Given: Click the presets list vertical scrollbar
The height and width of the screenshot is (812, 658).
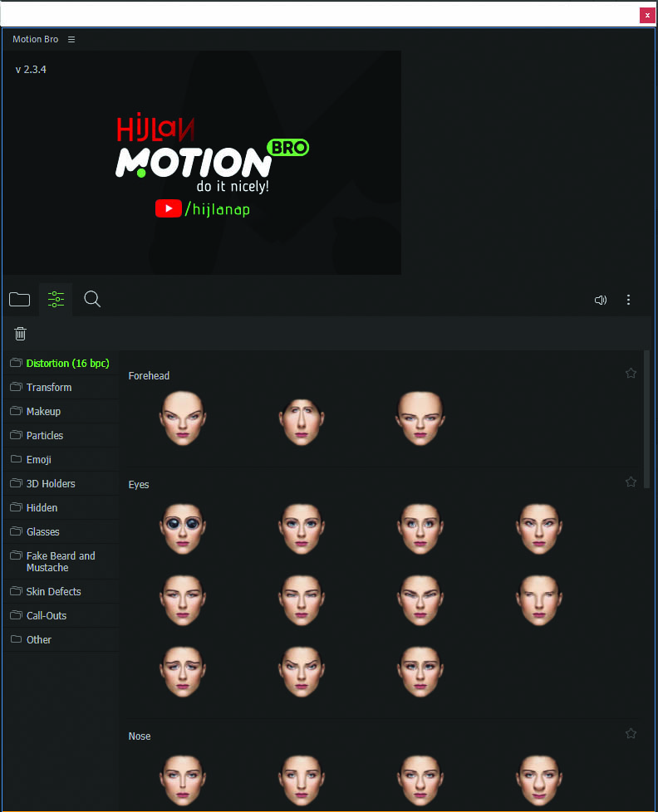Looking at the screenshot, I should click(x=646, y=419).
